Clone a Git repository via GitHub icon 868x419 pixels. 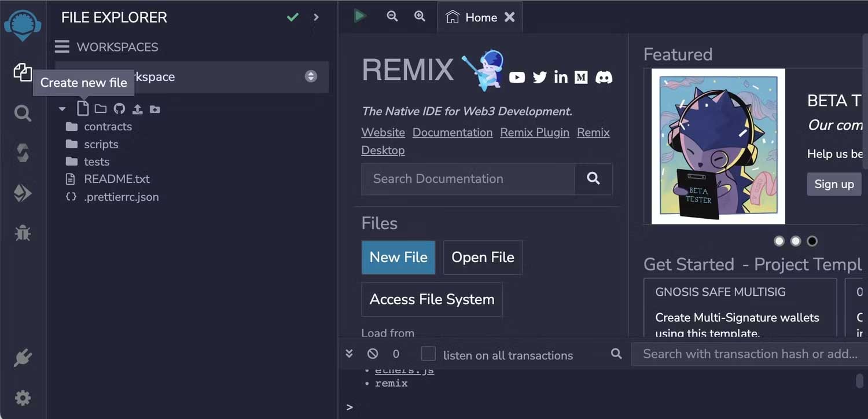point(119,108)
